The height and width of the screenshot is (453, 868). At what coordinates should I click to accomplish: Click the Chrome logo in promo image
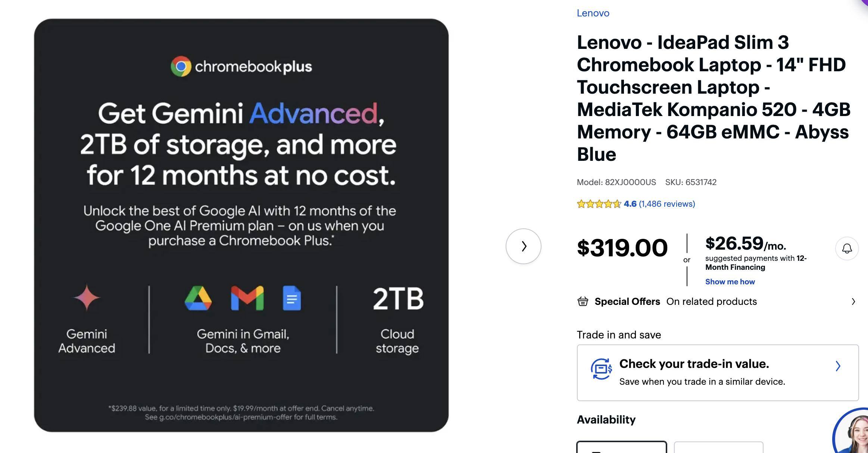181,67
